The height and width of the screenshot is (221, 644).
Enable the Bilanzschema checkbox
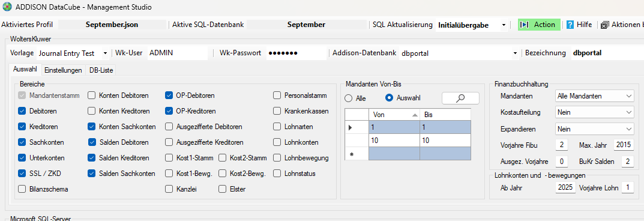22,189
